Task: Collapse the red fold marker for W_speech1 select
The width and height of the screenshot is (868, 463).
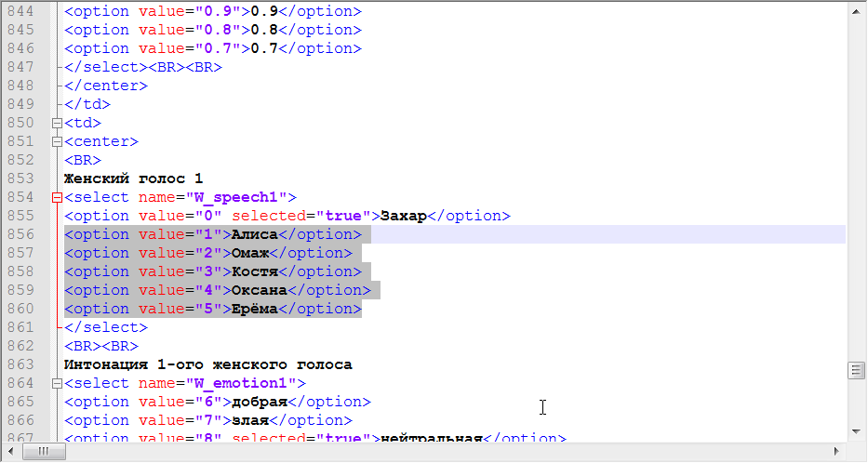Action: tap(57, 197)
